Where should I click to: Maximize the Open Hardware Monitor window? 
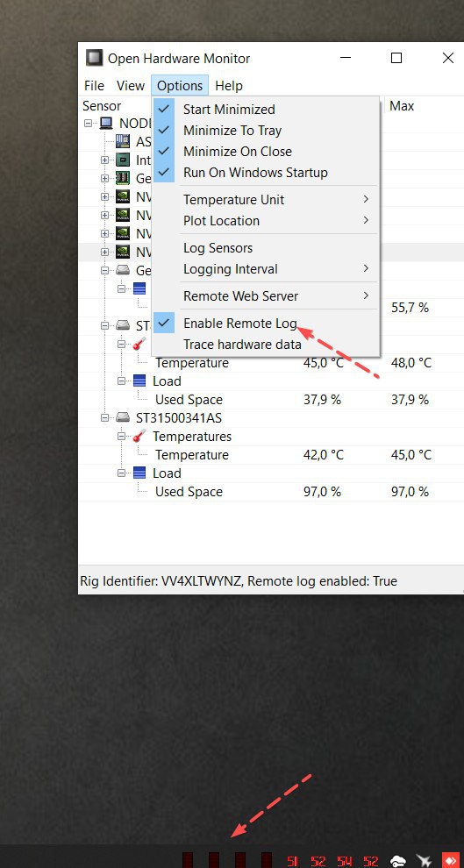pos(396,58)
